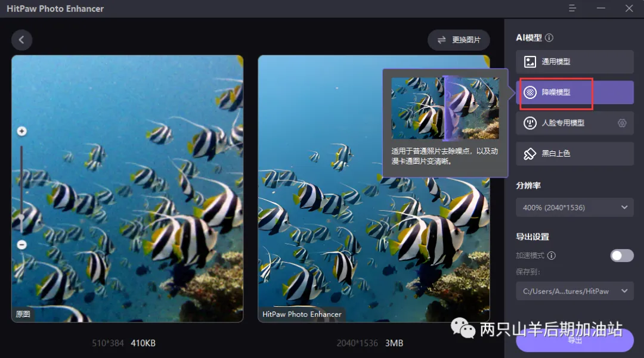
Task: Click the 3MB enhanced file size text
Action: point(394,343)
